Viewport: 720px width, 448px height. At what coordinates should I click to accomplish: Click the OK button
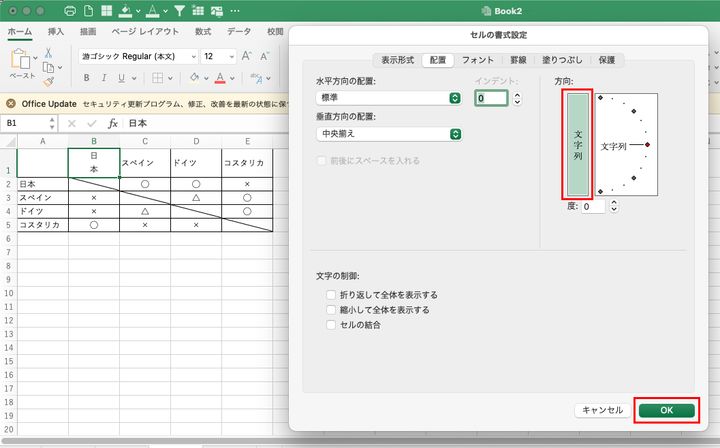click(667, 410)
